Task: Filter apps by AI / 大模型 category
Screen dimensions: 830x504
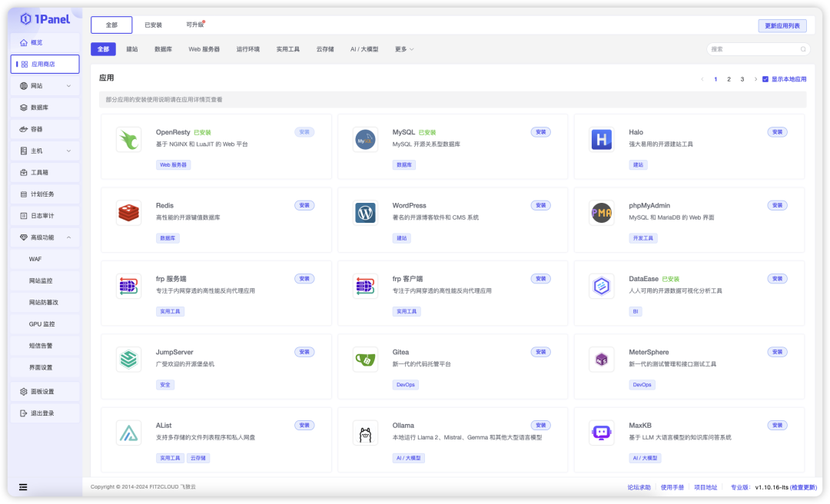Action: pos(364,49)
